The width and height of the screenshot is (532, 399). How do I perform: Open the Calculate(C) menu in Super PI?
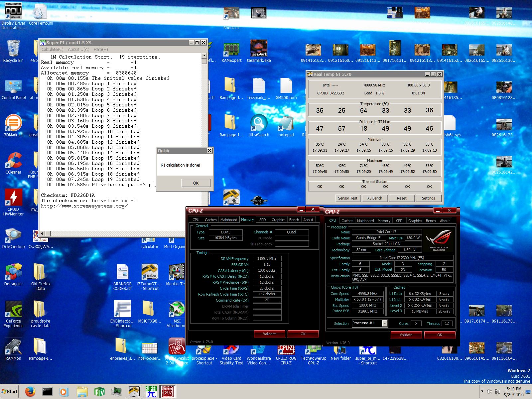pyautogui.click(x=52, y=49)
